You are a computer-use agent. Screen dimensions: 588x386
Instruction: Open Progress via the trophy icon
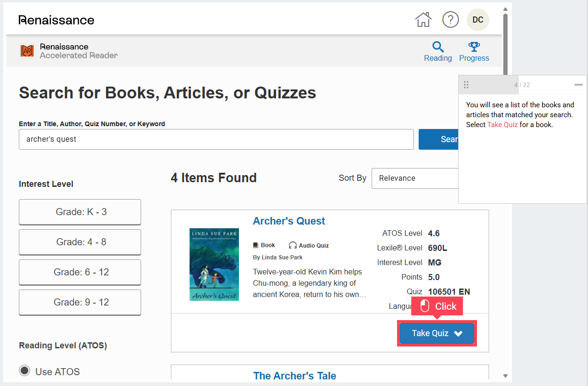click(474, 47)
